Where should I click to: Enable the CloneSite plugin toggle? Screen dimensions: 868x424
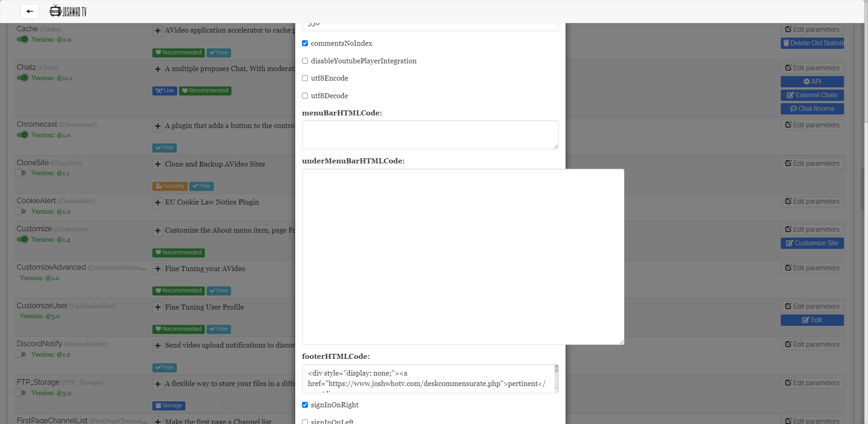pos(22,173)
